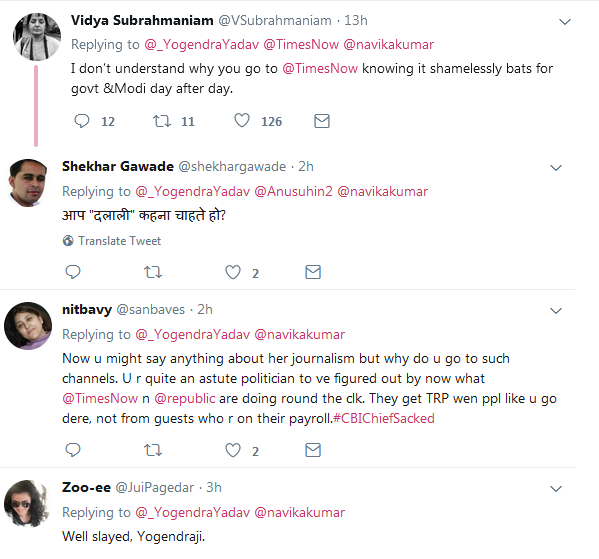Like Shekhar Gawade's Hindi tweet

pos(233,272)
